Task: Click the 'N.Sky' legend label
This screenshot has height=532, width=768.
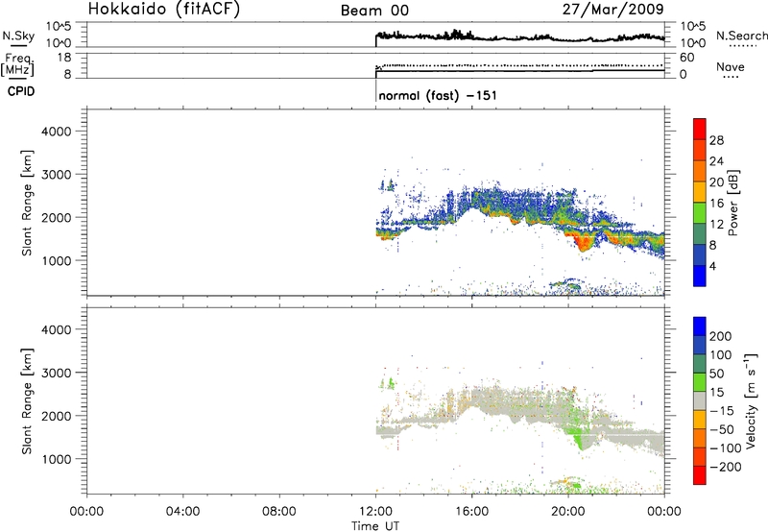Action: (18, 36)
